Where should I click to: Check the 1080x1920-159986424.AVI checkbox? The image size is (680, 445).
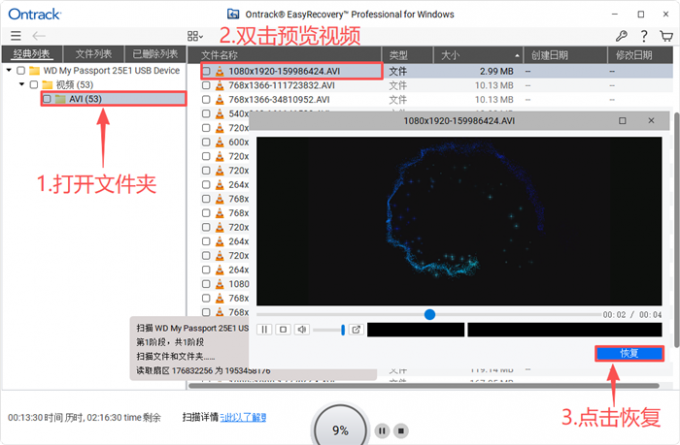pos(206,71)
